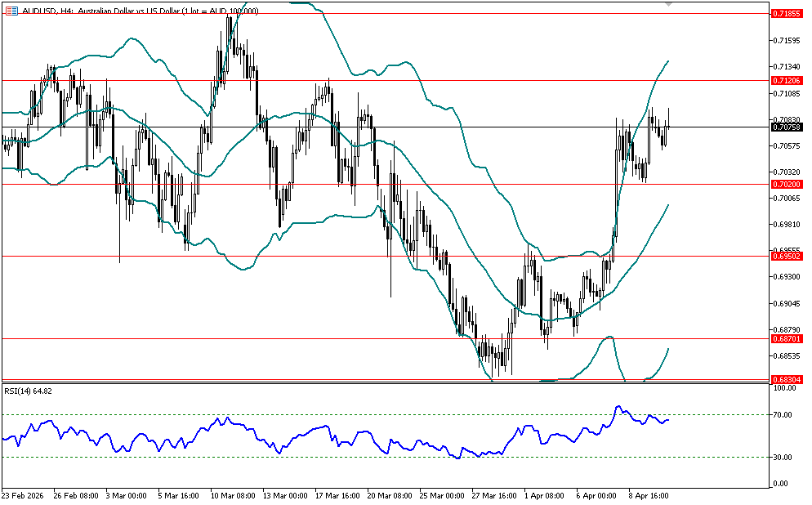Click the 25 Mar 00:00 time axis label
This screenshot has width=812, height=505.
(441, 495)
